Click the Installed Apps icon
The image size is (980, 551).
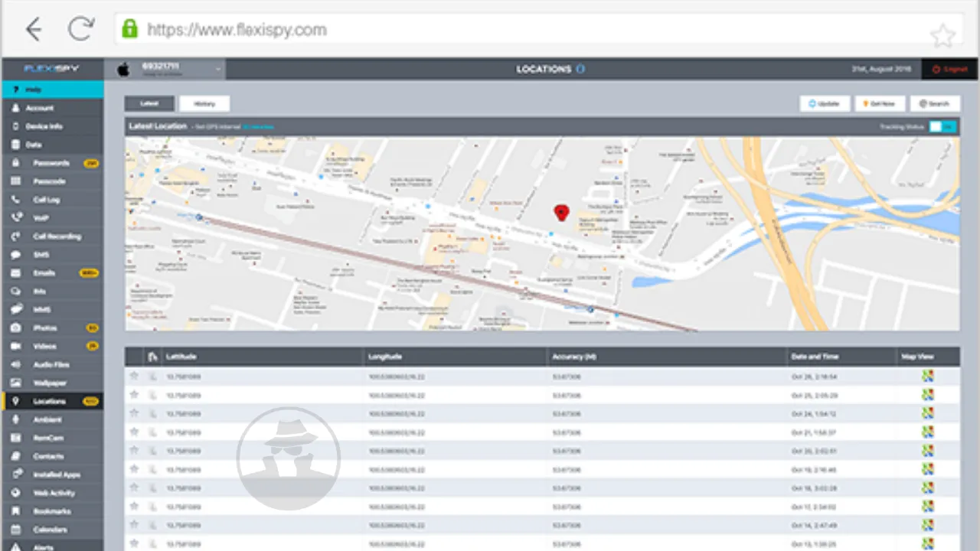(16, 474)
